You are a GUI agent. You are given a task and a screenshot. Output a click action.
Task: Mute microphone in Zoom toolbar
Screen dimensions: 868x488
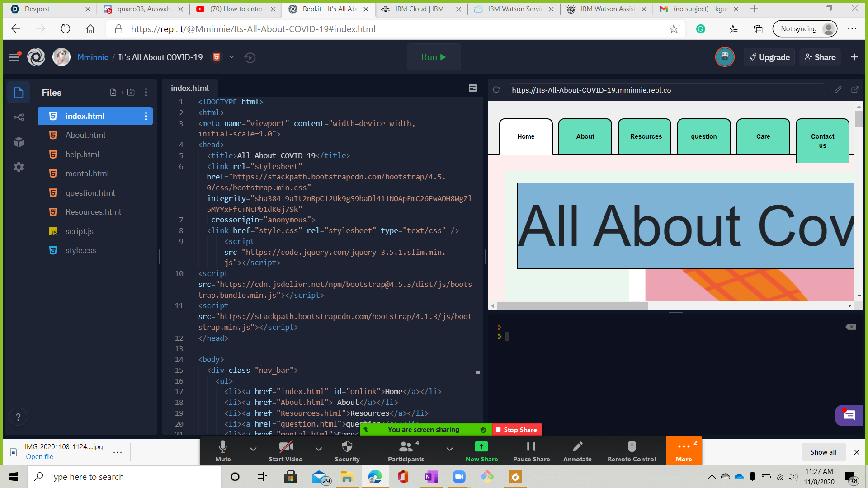coord(222,450)
